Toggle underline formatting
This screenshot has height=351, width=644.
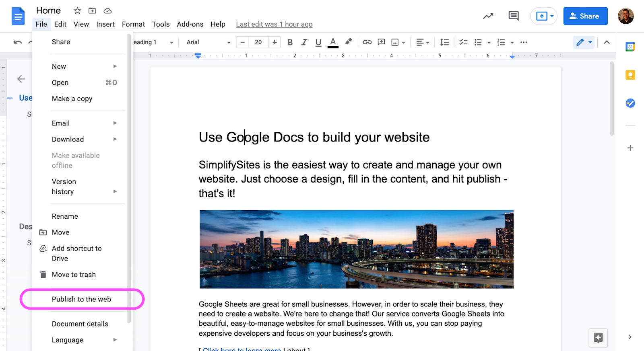click(318, 42)
